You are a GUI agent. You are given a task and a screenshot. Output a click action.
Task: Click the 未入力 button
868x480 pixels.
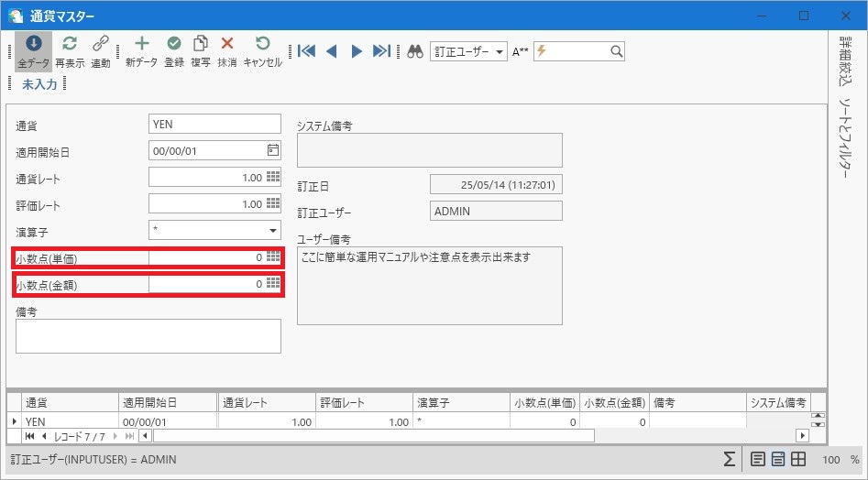(x=39, y=84)
